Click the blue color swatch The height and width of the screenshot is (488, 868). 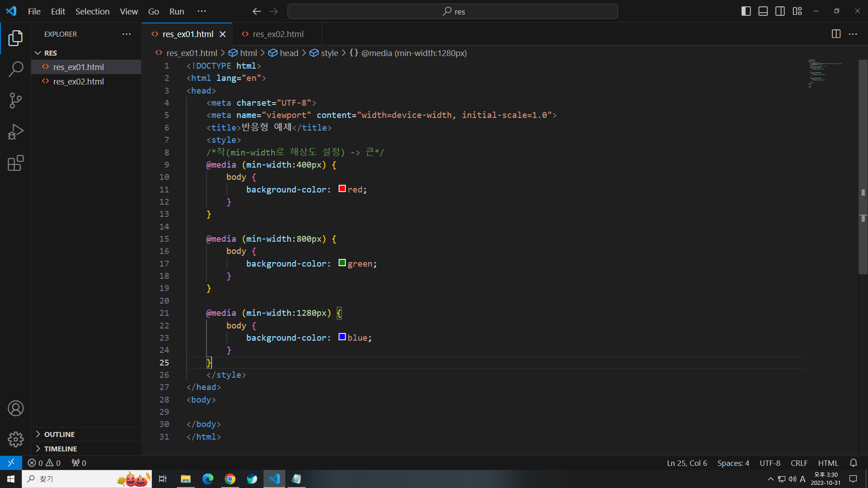point(342,337)
